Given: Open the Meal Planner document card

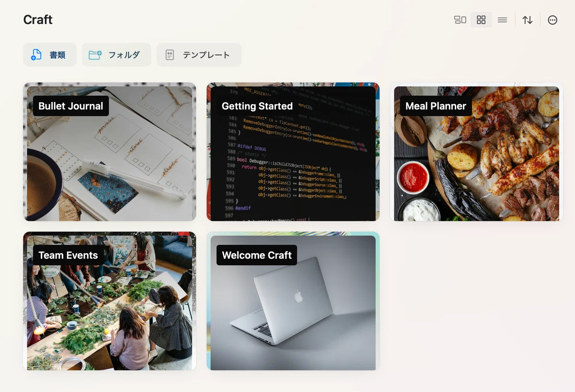Looking at the screenshot, I should coord(476,151).
